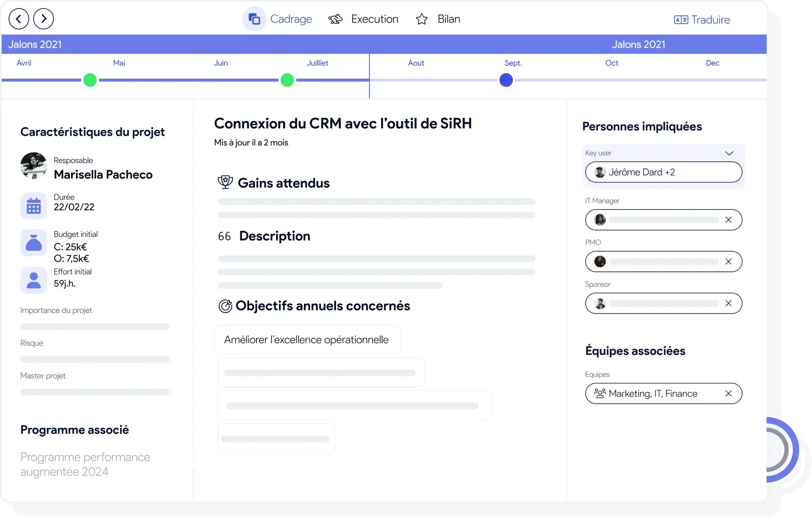
Task: Remove the PMO person
Action: [x=728, y=261]
